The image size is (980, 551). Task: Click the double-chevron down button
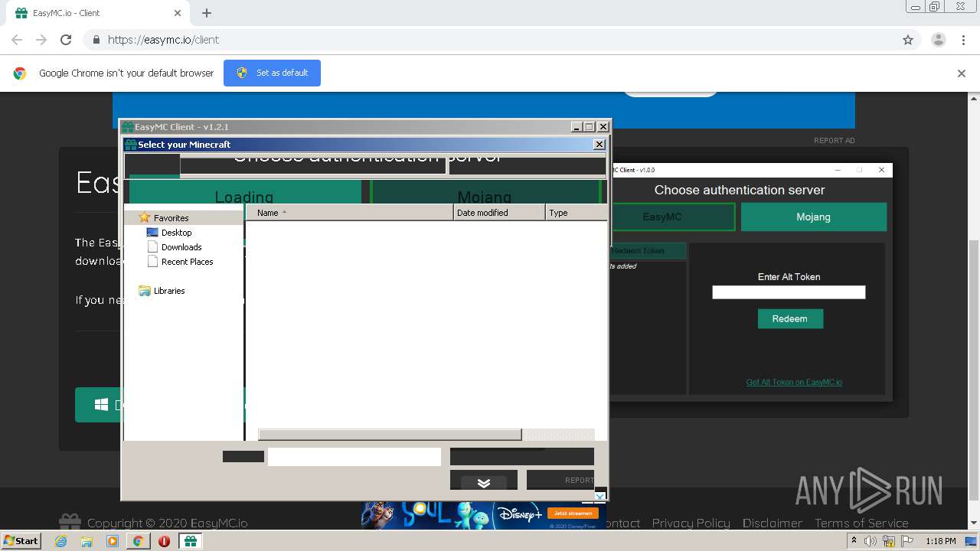click(x=484, y=483)
